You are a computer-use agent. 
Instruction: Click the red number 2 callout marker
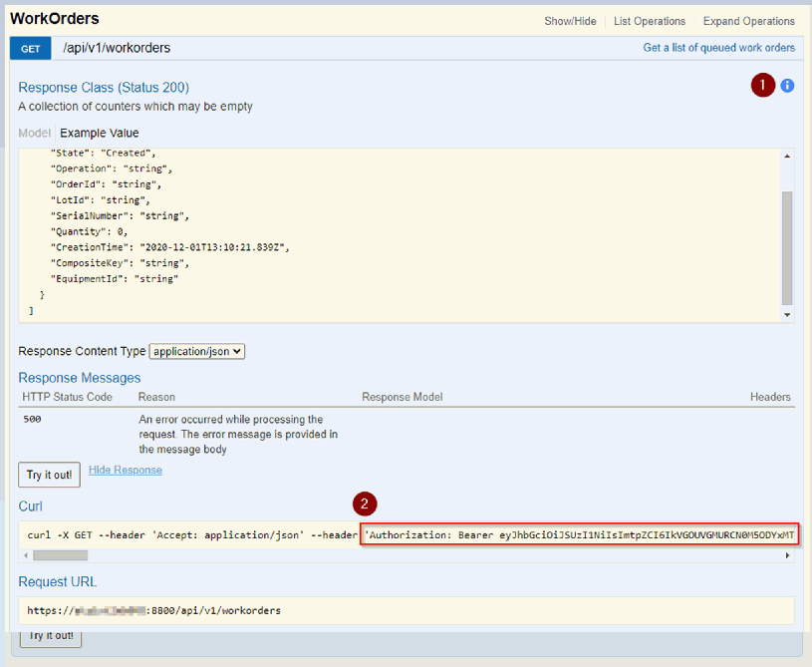[x=365, y=503]
